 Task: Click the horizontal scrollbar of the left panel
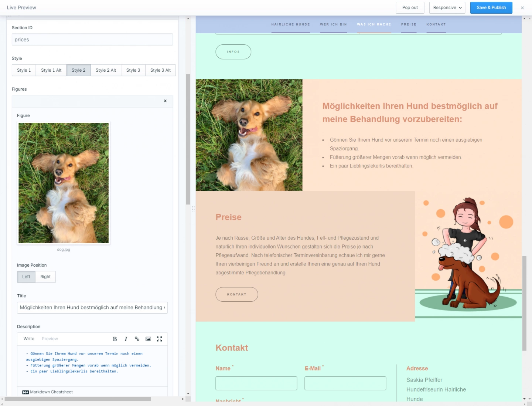click(x=78, y=399)
